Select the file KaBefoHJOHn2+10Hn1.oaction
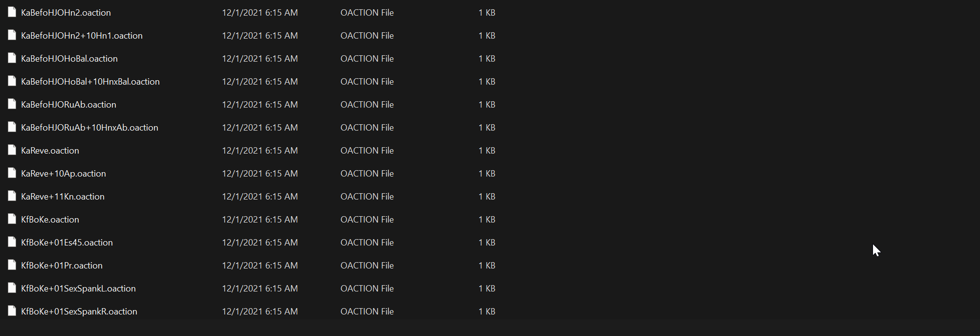The width and height of the screenshot is (980, 336). [82, 36]
